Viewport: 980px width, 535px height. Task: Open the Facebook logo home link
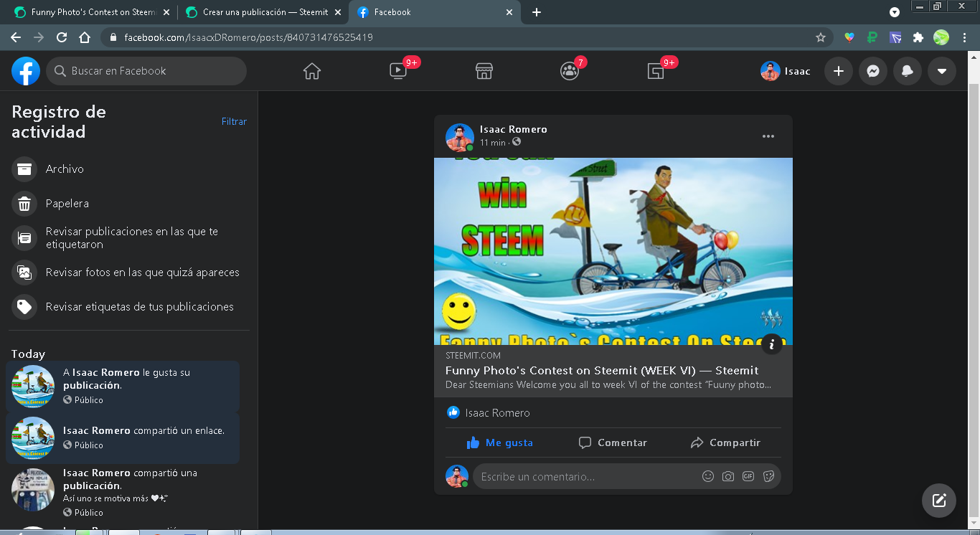click(x=26, y=71)
